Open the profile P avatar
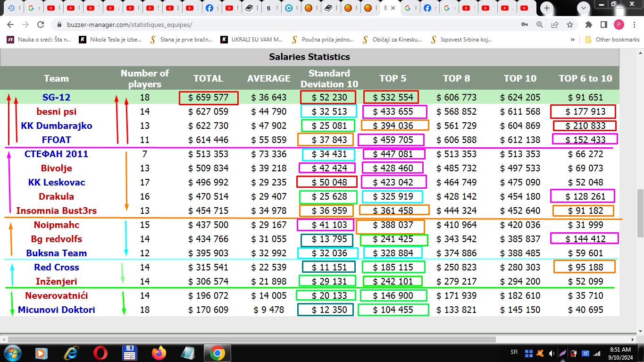This screenshot has width=644, height=362. (619, 25)
